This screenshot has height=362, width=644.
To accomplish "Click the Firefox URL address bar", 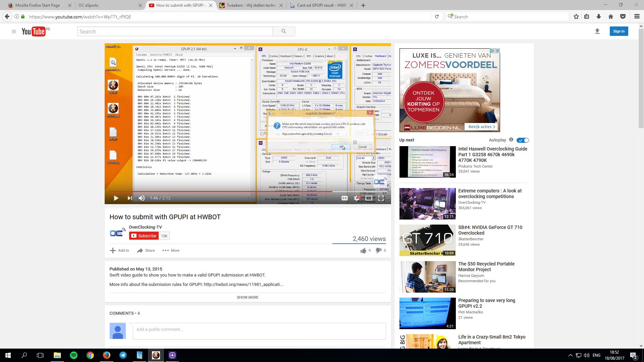I will pos(228,17).
